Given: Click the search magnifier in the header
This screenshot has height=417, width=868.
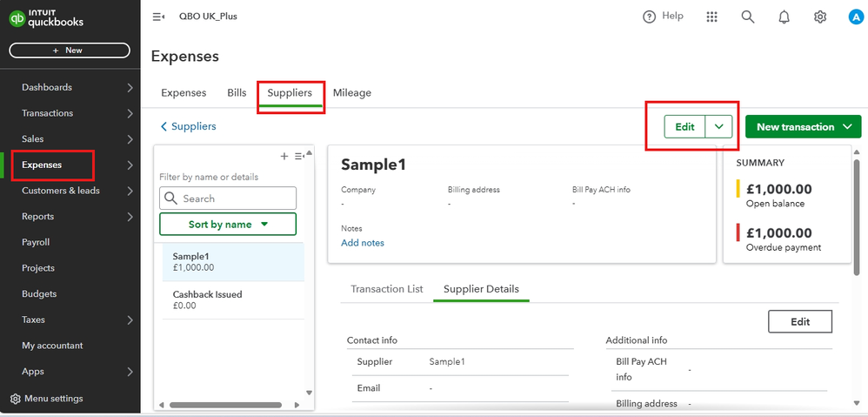Looking at the screenshot, I should [748, 17].
